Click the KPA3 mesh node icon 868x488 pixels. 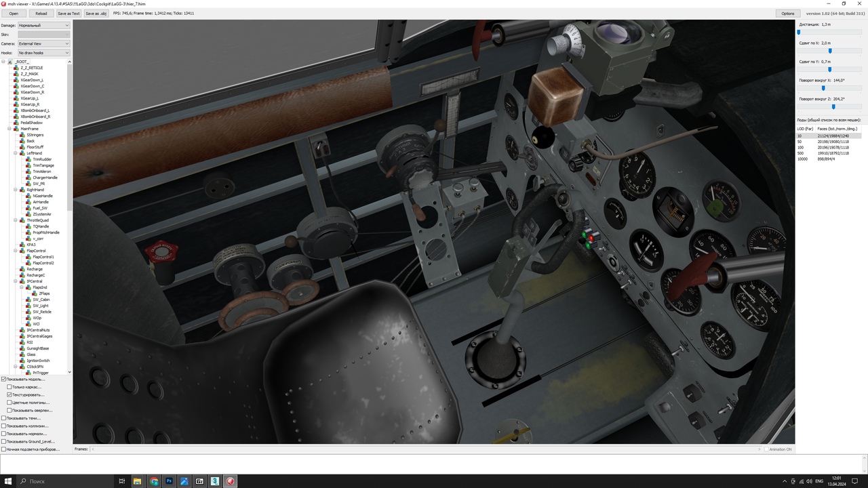(22, 245)
